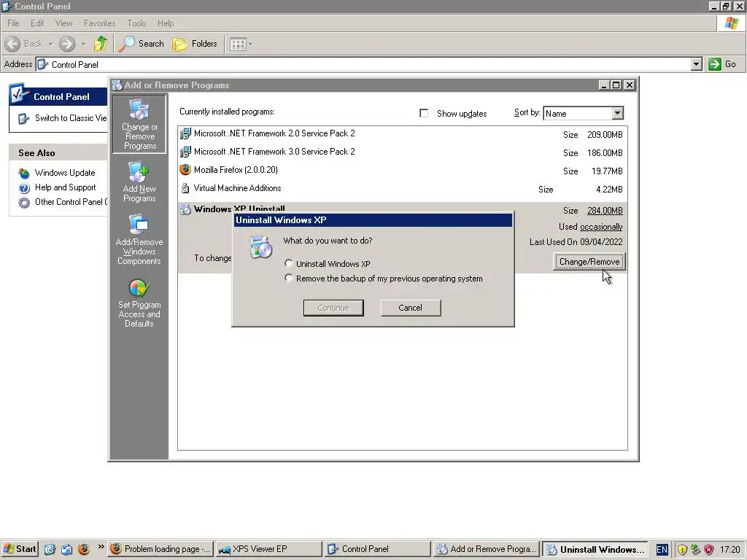The width and height of the screenshot is (747, 560).
Task: Click the Start button
Action: click(20, 549)
